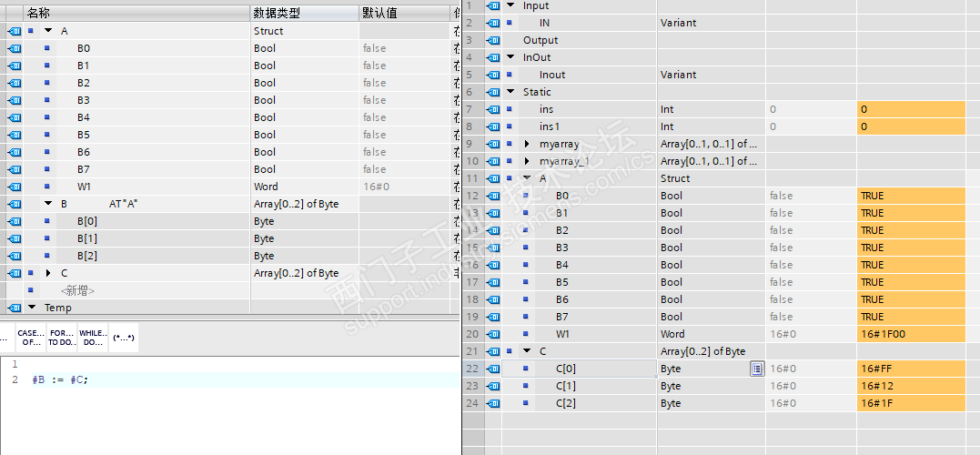This screenshot has height=455, width=980.
Task: Click tag icon of Inout row
Action: click(493, 75)
